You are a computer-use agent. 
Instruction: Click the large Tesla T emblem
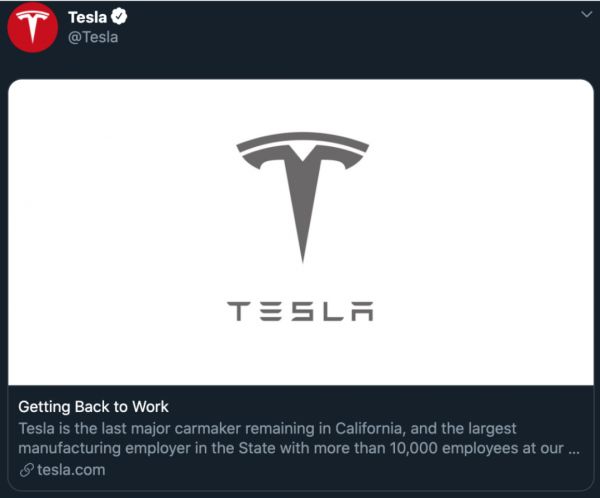(x=300, y=190)
